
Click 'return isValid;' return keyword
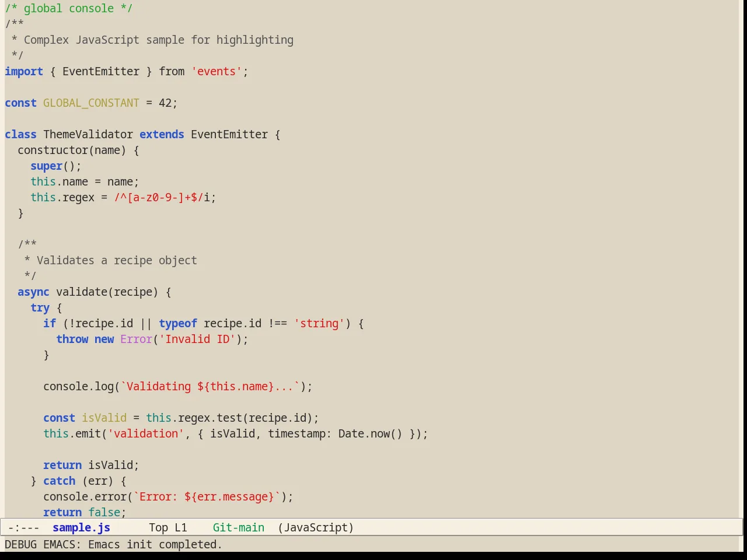(62, 465)
